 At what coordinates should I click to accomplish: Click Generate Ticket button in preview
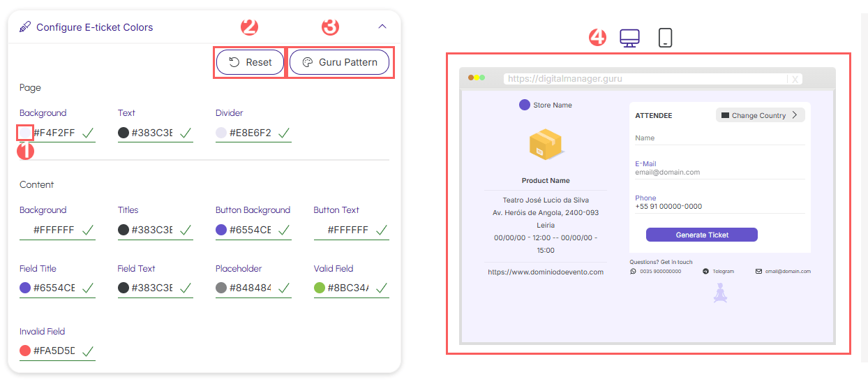[702, 235]
